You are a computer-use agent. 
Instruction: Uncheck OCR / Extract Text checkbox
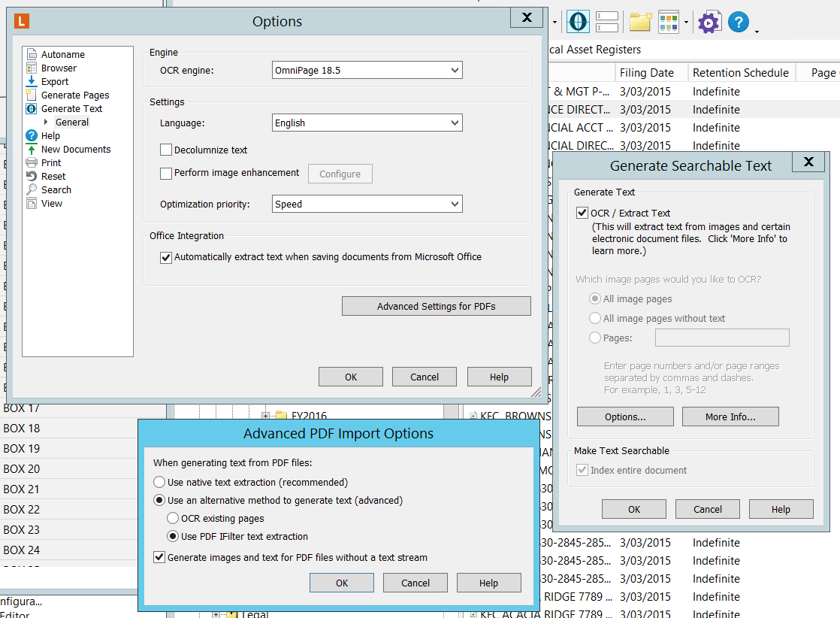coord(582,214)
